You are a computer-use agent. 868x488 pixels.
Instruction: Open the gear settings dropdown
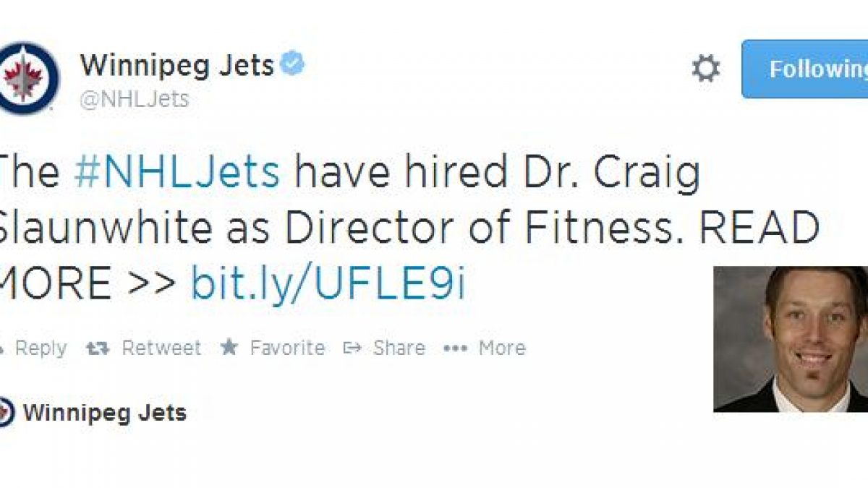pos(705,69)
